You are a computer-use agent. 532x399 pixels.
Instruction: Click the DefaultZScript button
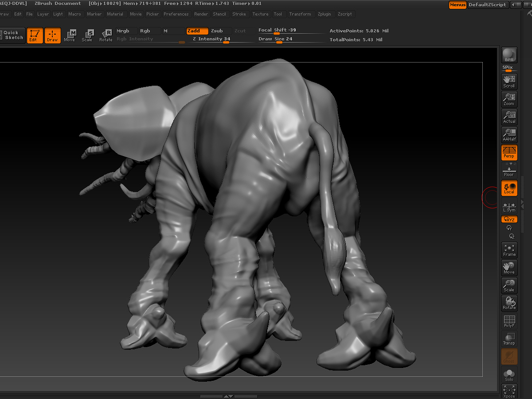point(487,5)
